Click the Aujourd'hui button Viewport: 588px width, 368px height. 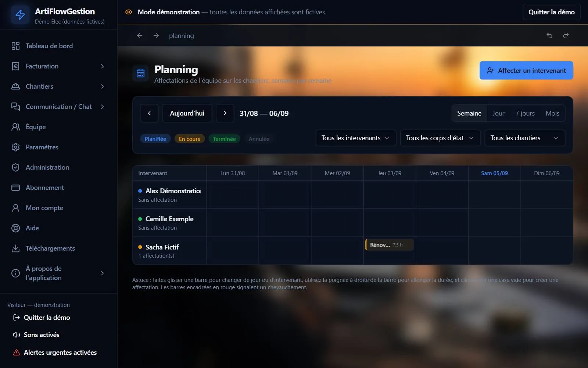(187, 113)
